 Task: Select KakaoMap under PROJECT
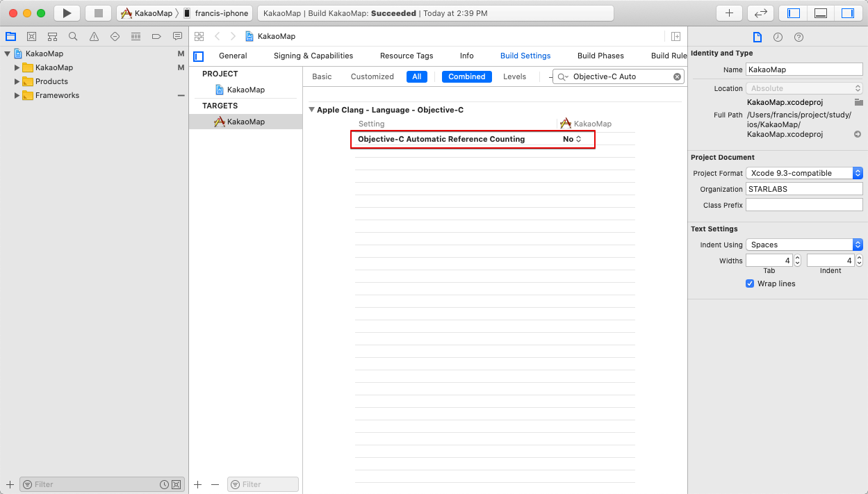245,90
